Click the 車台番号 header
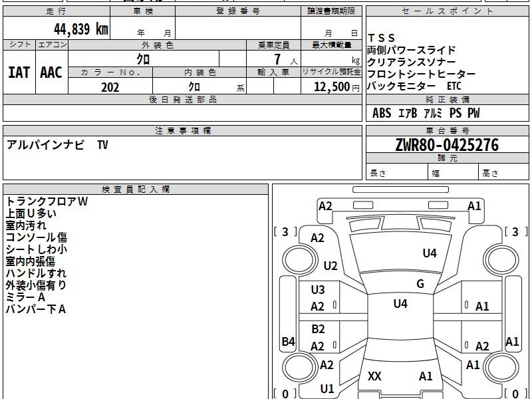The height and width of the screenshot is (399, 532). click(x=448, y=130)
